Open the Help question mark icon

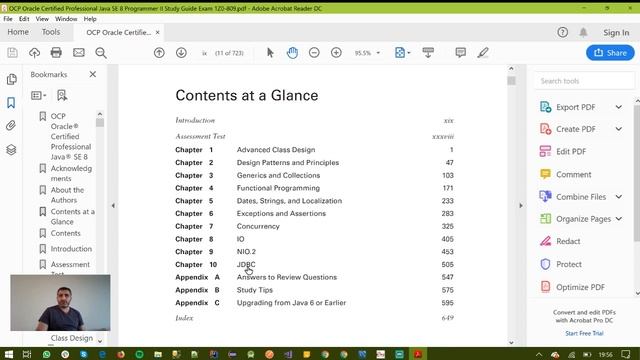pyautogui.click(x=562, y=32)
